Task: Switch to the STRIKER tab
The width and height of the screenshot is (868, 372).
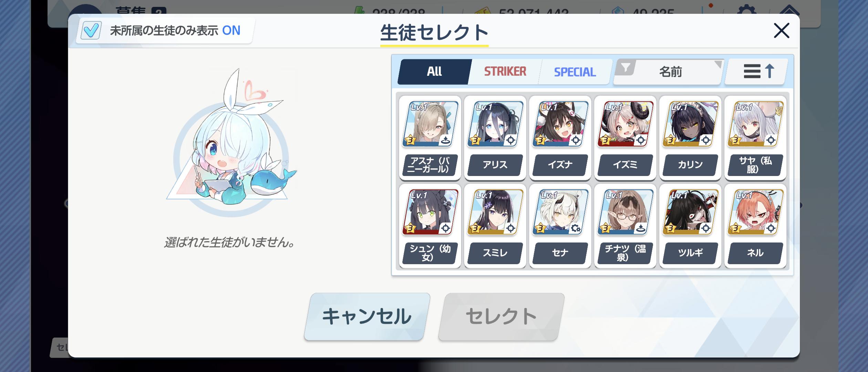Action: pyautogui.click(x=505, y=72)
